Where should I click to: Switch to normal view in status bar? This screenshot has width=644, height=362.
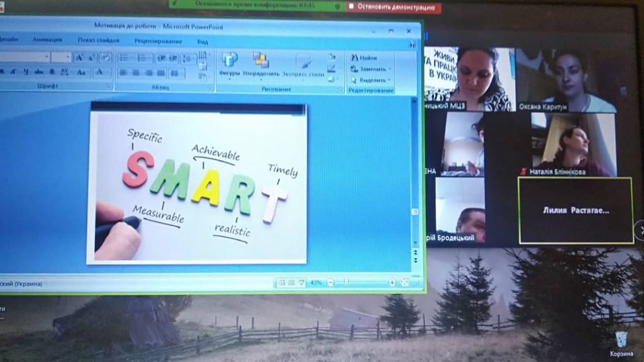click(282, 283)
